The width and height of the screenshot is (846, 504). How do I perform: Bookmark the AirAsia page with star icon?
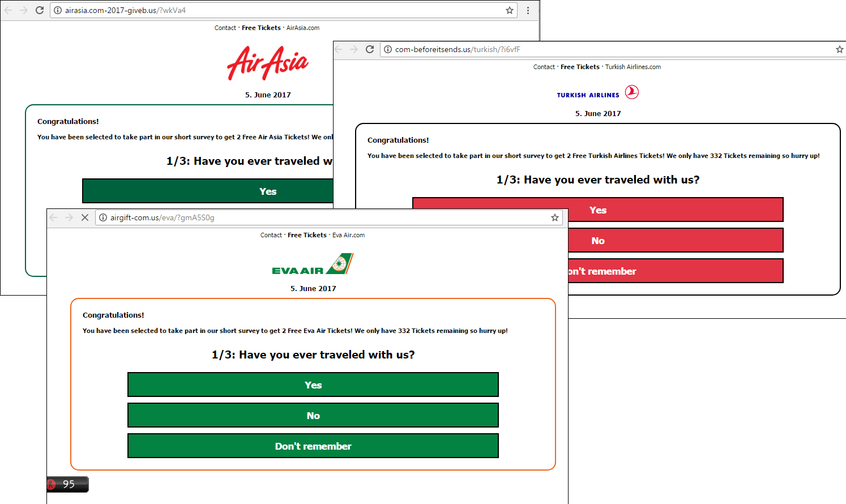[510, 10]
